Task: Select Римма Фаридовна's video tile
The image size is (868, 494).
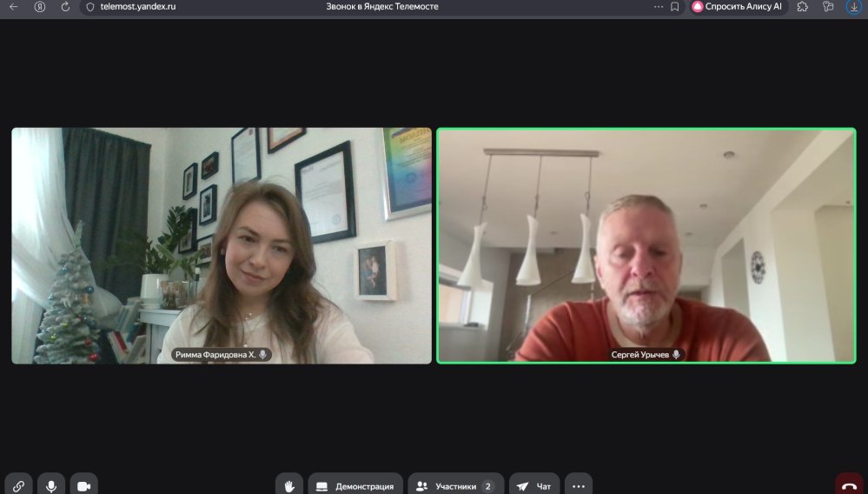Action: point(222,245)
